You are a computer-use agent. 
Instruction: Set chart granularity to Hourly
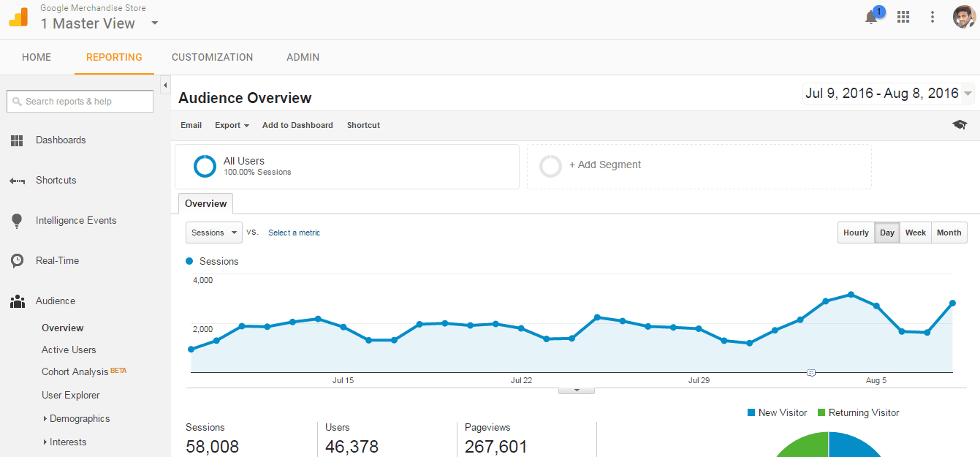point(856,233)
